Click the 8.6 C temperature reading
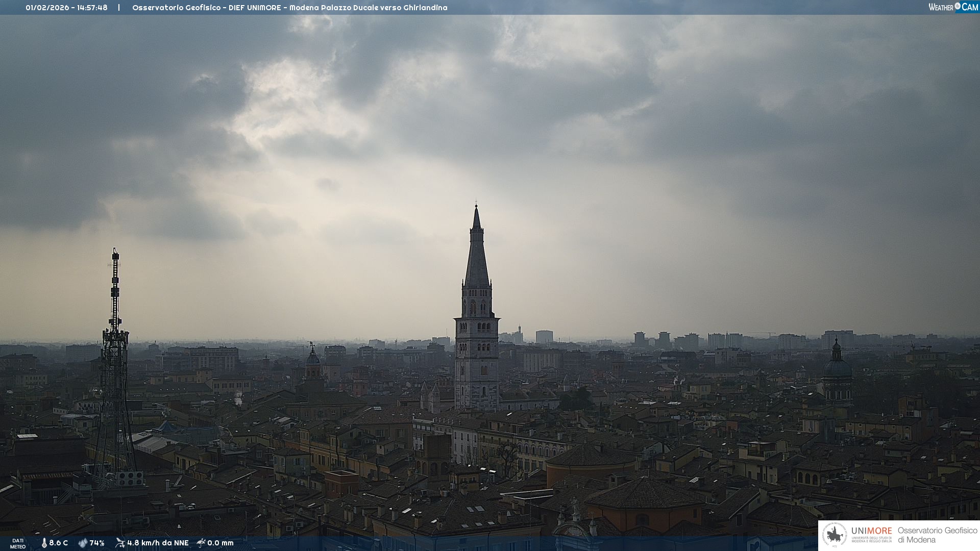This screenshot has height=551, width=980. click(59, 543)
